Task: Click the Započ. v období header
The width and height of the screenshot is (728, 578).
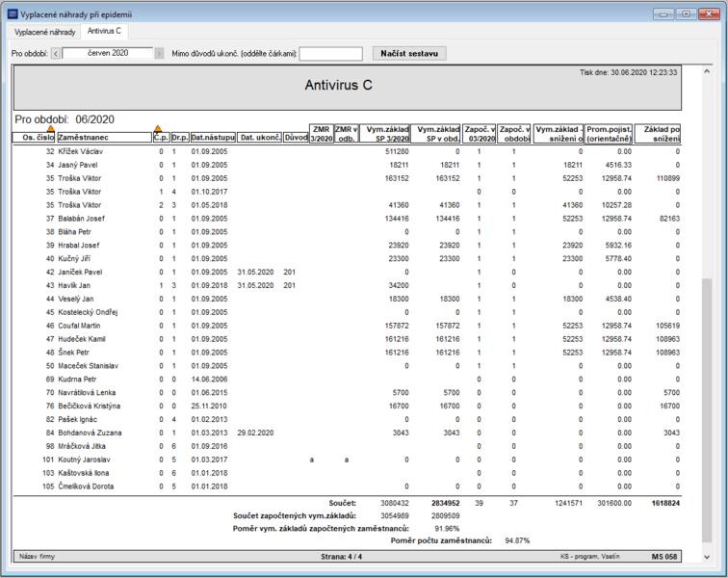Action: [514, 134]
